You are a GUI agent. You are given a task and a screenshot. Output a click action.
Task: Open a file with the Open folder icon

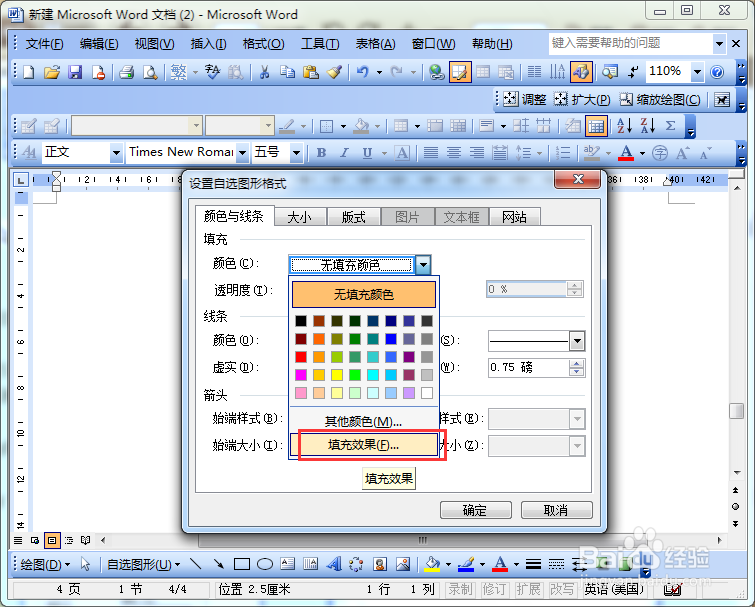pyautogui.click(x=52, y=72)
